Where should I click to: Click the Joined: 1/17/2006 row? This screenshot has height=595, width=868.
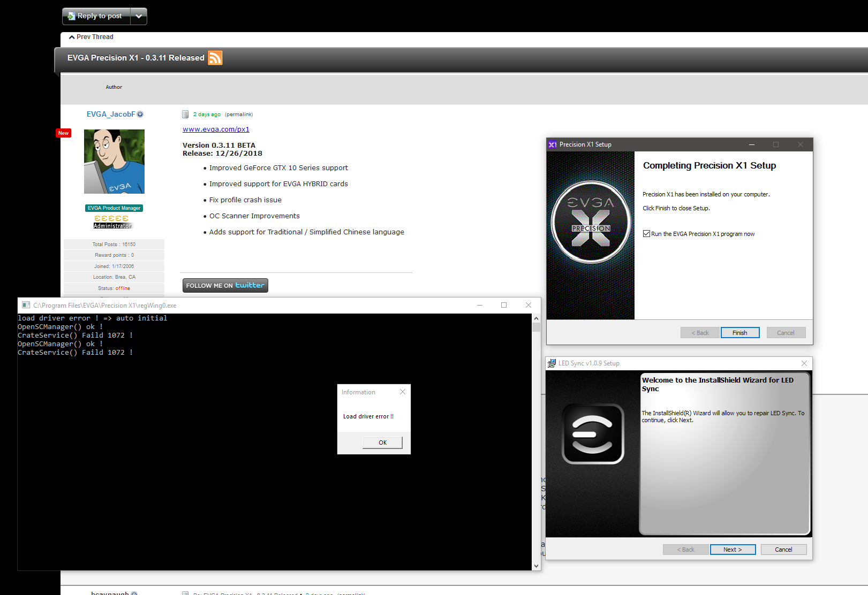114,266
